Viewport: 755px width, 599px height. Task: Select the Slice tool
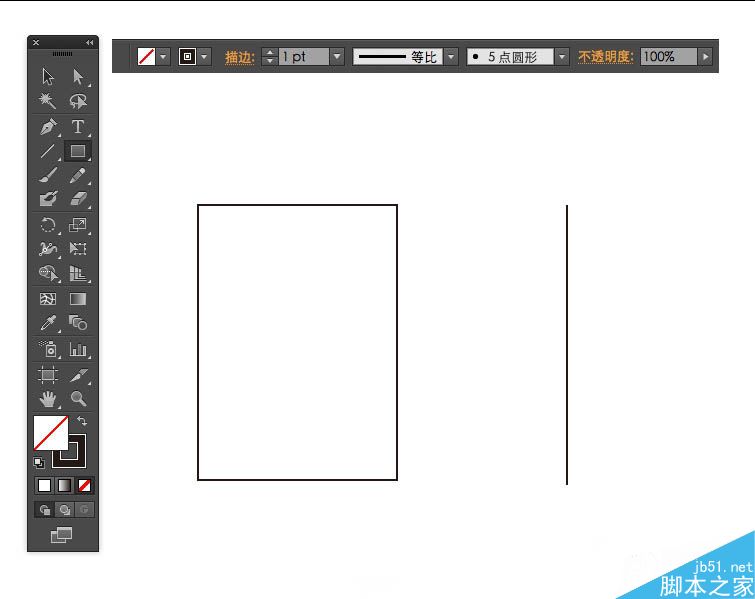[x=78, y=375]
